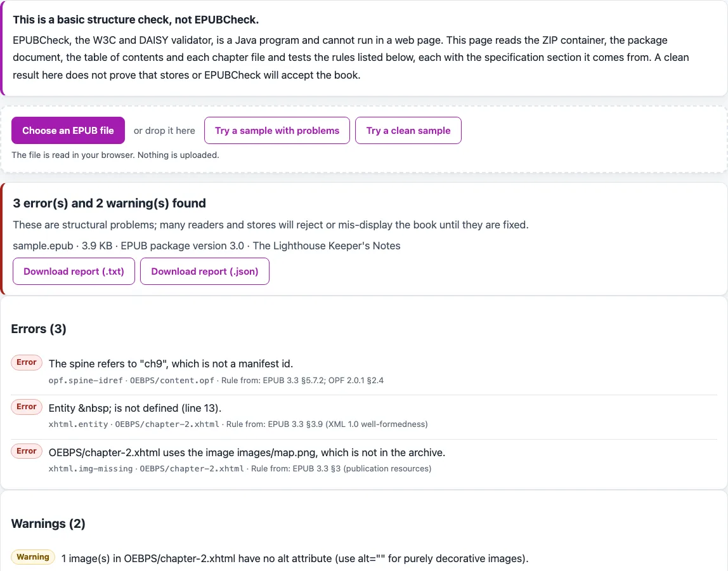Viewport: 728px width, 571px height.
Task: Click the opf.spine-idref rule line
Action: click(x=216, y=381)
